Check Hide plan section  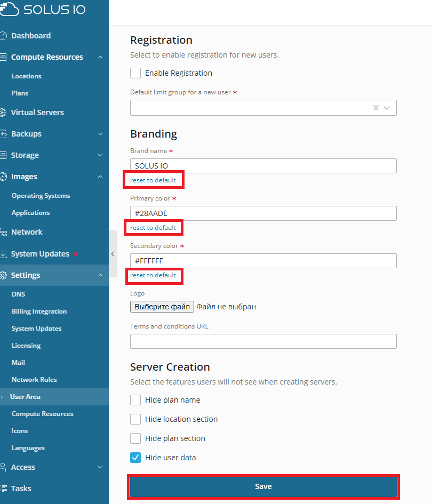coord(135,438)
